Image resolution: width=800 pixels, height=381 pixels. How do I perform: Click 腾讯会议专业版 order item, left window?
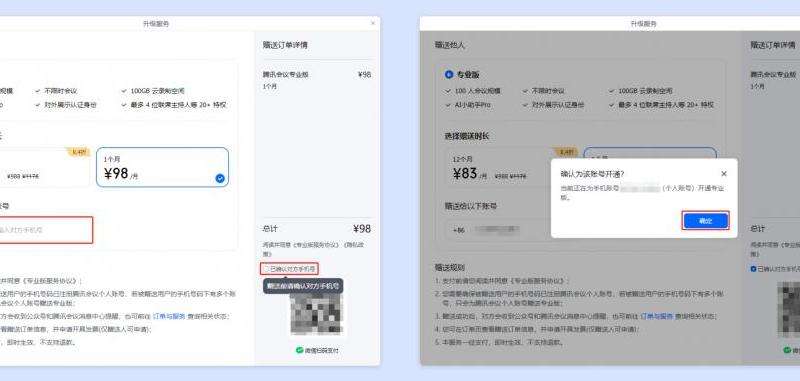(286, 74)
